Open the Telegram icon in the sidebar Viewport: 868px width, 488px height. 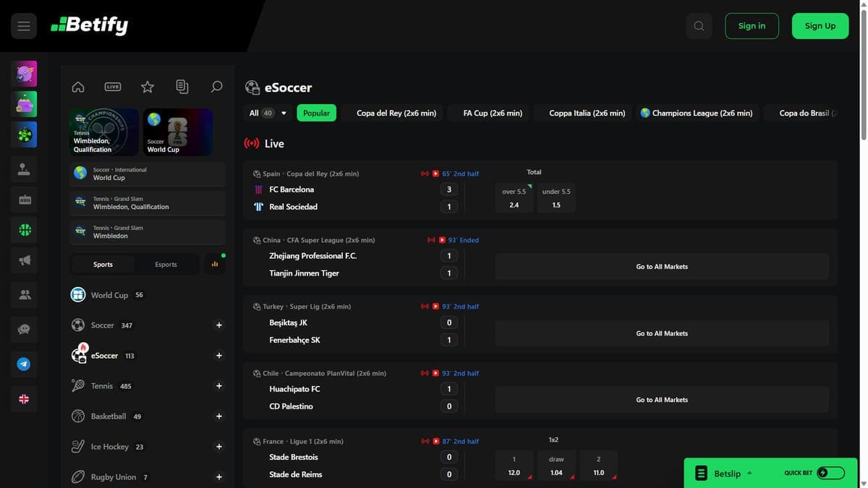[x=24, y=364]
